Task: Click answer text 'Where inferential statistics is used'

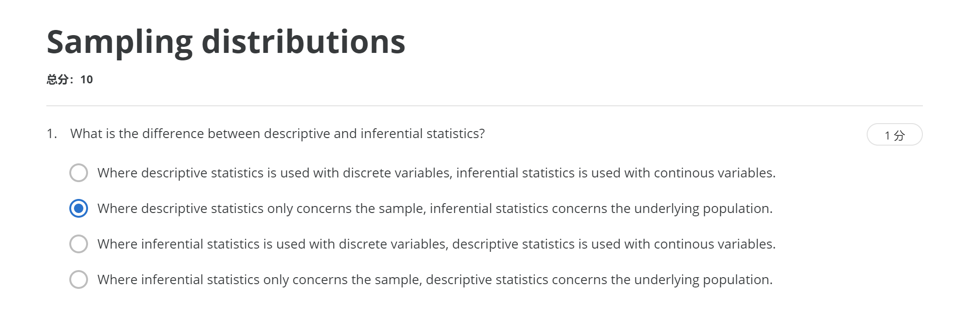Action: pyautogui.click(x=436, y=244)
